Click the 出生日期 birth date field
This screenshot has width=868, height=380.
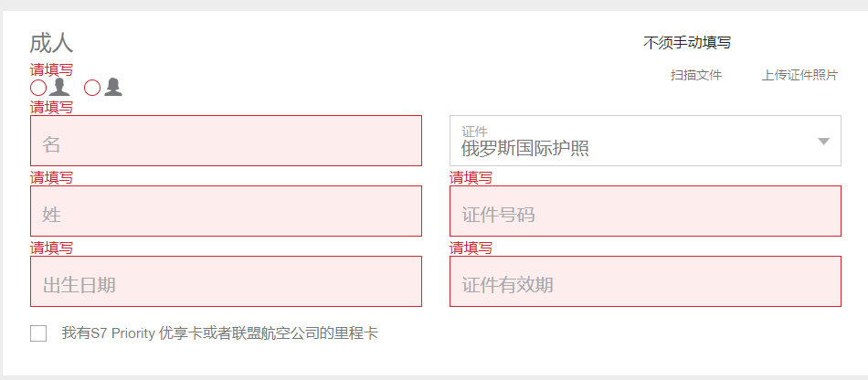tap(226, 281)
